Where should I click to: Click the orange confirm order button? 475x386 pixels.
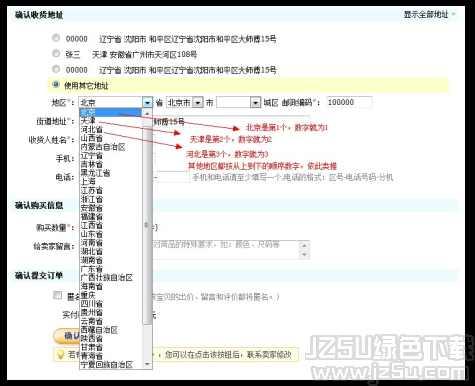click(66, 336)
